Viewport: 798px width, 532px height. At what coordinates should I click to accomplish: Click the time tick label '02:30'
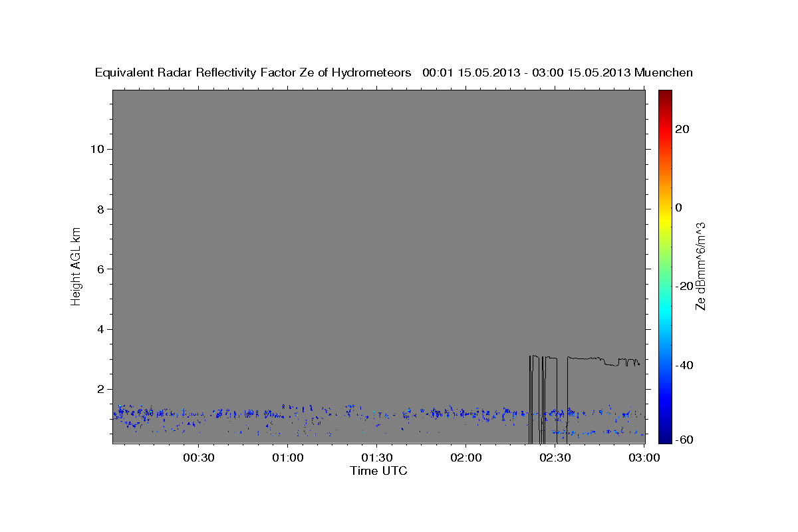[x=555, y=458]
